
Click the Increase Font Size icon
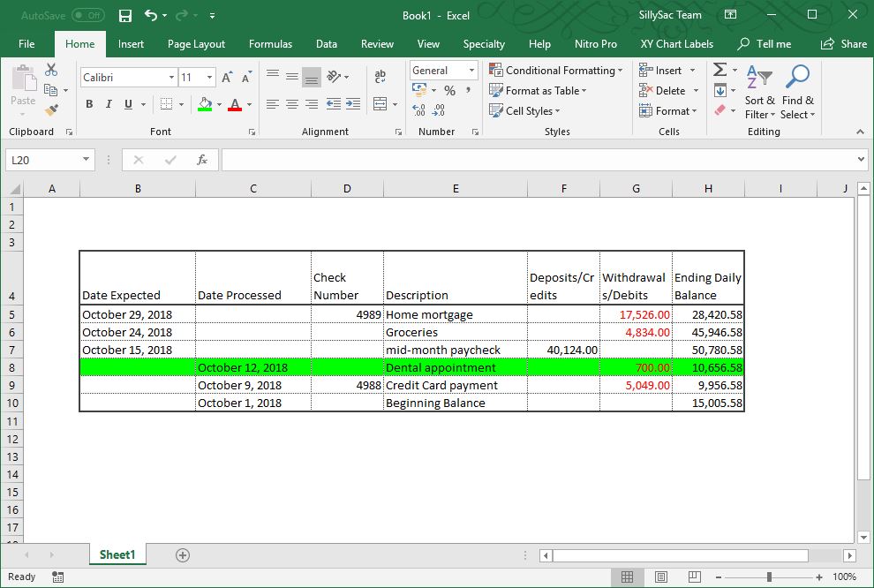[x=227, y=78]
